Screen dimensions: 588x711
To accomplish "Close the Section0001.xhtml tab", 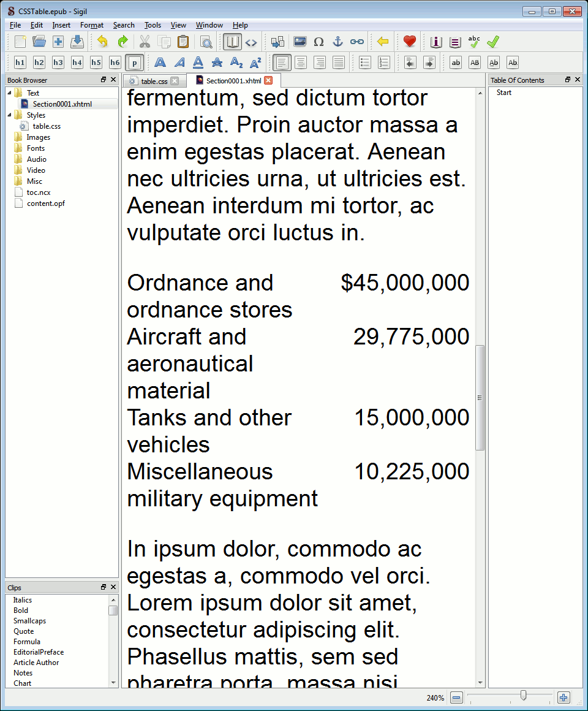I will (x=269, y=80).
